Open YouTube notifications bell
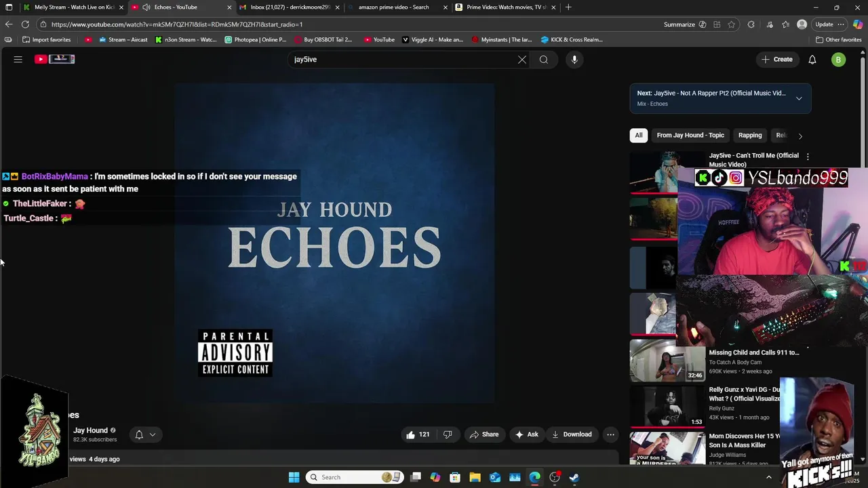868x488 pixels. (812, 60)
